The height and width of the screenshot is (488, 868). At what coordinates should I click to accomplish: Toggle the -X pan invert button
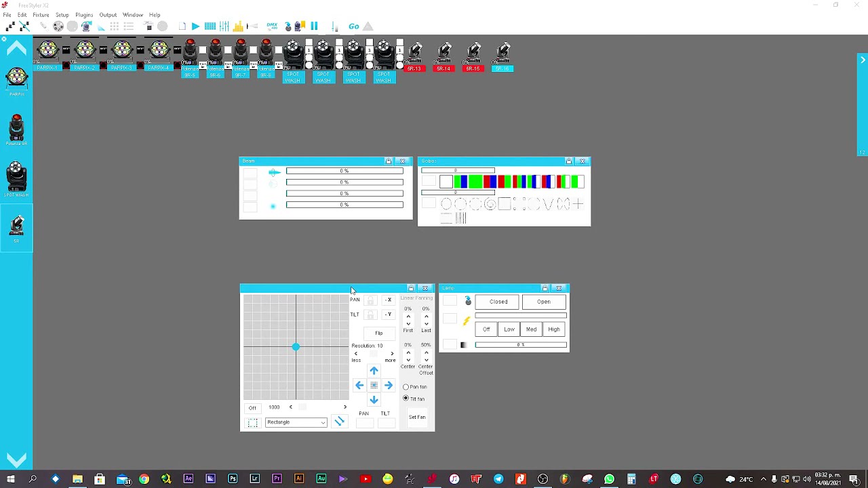[x=389, y=300]
